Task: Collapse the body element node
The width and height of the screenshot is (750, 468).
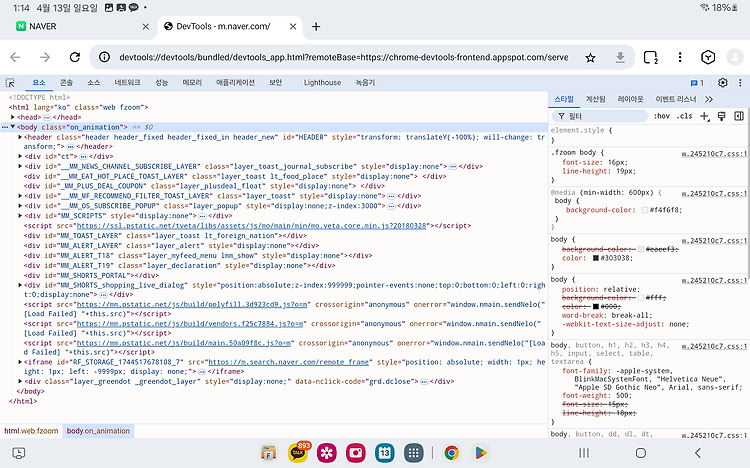Action: point(12,127)
